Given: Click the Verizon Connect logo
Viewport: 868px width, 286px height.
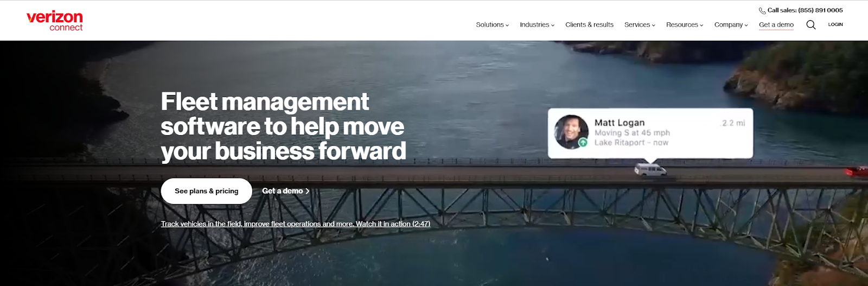Looking at the screenshot, I should point(54,21).
